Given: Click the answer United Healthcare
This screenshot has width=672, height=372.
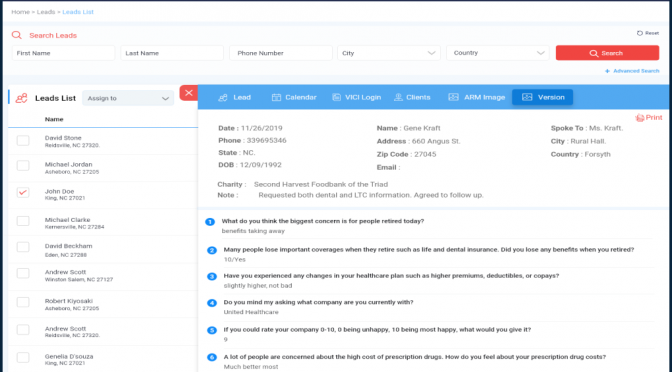Looking at the screenshot, I should click(251, 312).
